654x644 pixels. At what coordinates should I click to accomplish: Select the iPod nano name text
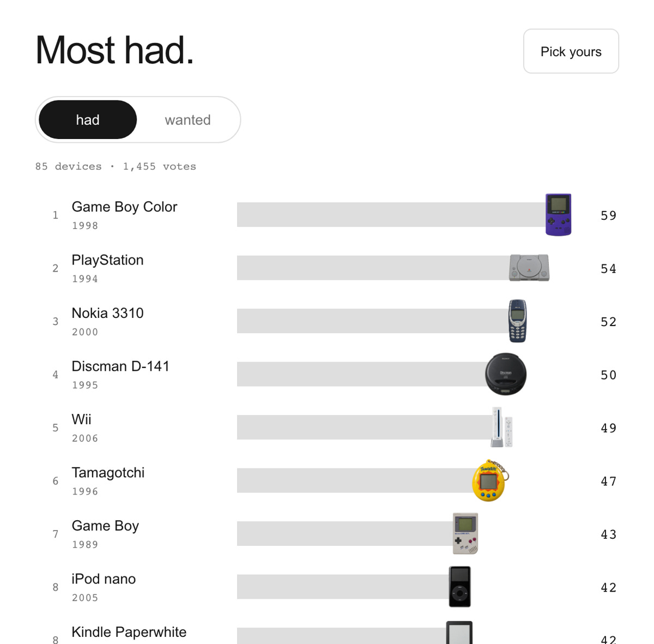point(104,579)
